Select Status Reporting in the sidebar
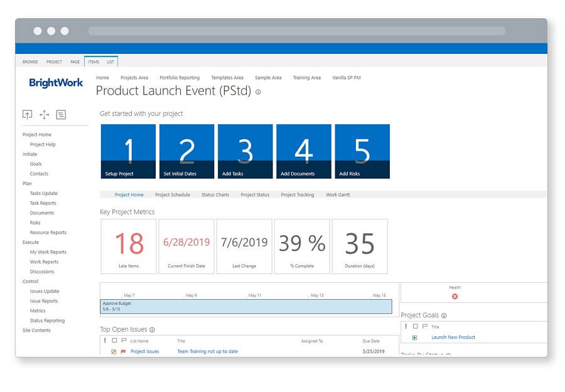The width and height of the screenshot is (565, 392). pos(47,320)
